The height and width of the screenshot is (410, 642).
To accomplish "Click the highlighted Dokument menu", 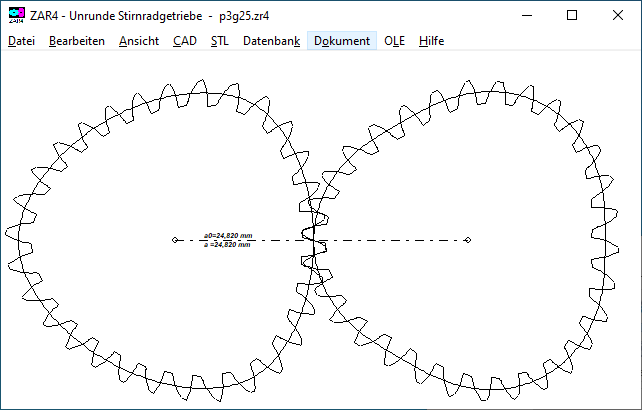I will click(x=341, y=41).
